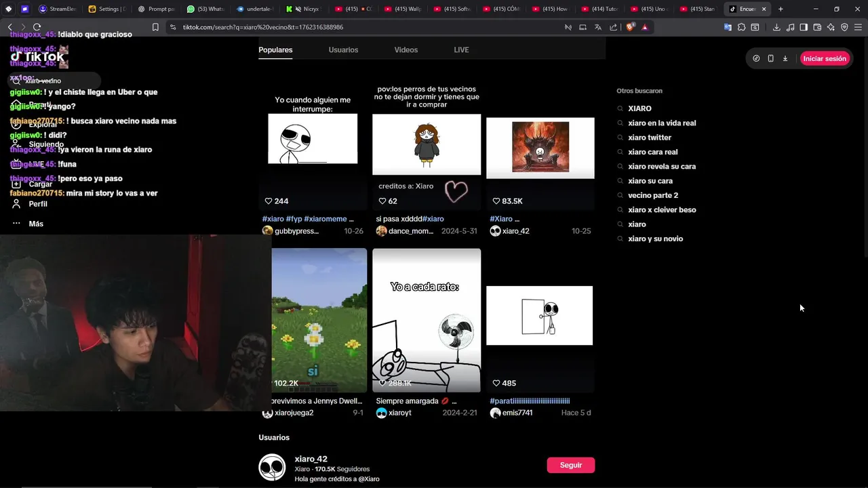
Task: Open suggested search 'xiaro su cara'
Action: click(650, 181)
